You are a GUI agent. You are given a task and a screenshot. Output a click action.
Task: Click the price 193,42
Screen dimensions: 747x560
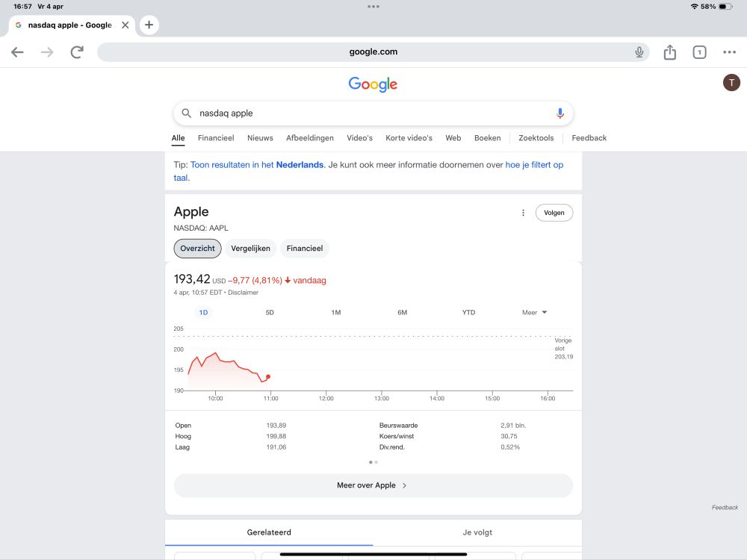(x=191, y=279)
